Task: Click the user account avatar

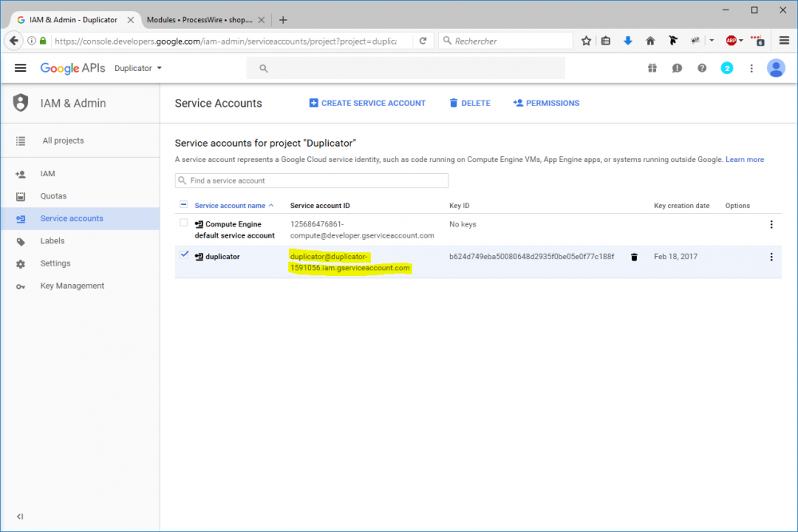Action: tap(776, 68)
